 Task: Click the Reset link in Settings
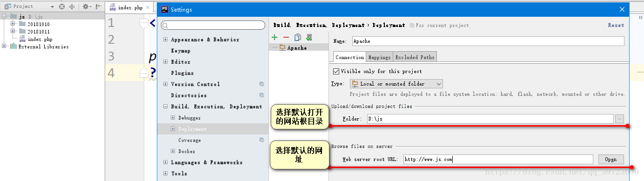pyautogui.click(x=616, y=25)
